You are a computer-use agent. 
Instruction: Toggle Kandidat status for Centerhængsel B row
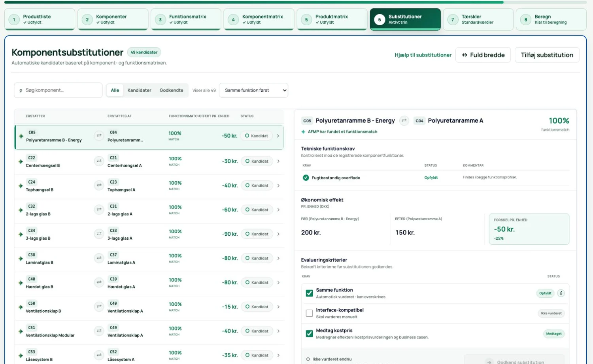tap(257, 161)
